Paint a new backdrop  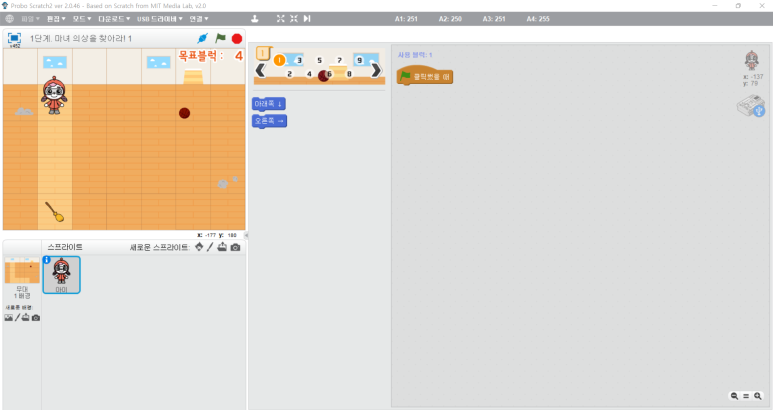[17, 318]
